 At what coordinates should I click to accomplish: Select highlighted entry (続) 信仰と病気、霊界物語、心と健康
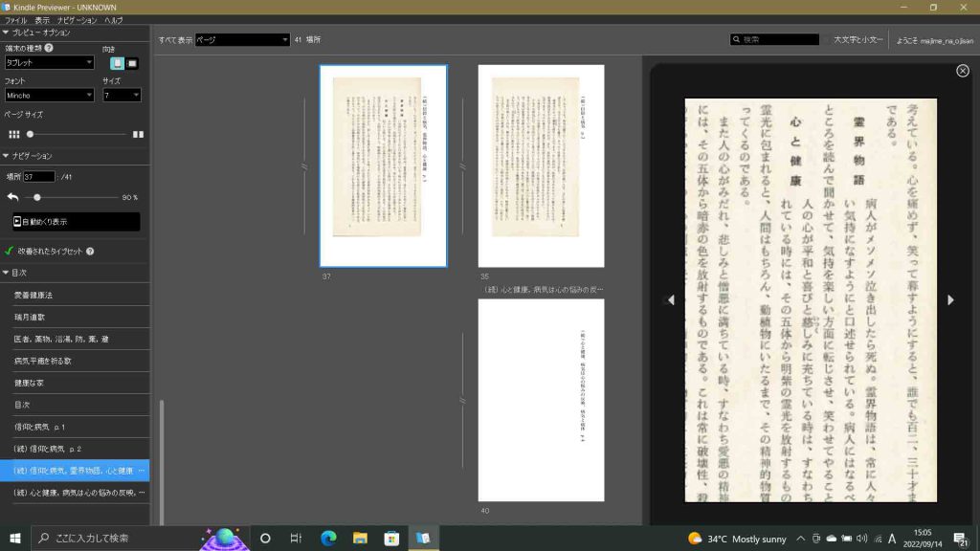point(75,471)
